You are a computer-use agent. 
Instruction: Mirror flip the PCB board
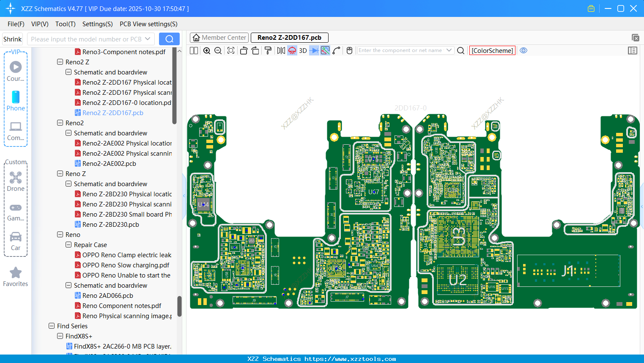click(281, 50)
